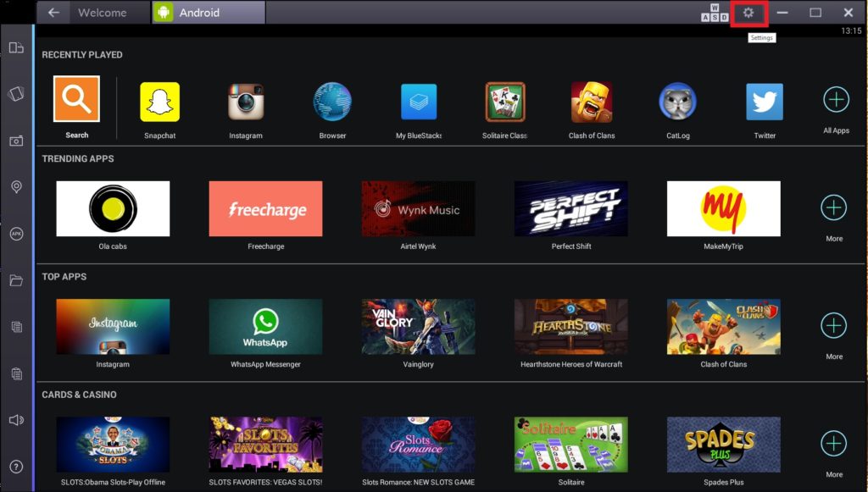Viewport: 868px width, 492px height.
Task: Open Slots Favorites Vegas Slots tile
Action: pos(265,445)
